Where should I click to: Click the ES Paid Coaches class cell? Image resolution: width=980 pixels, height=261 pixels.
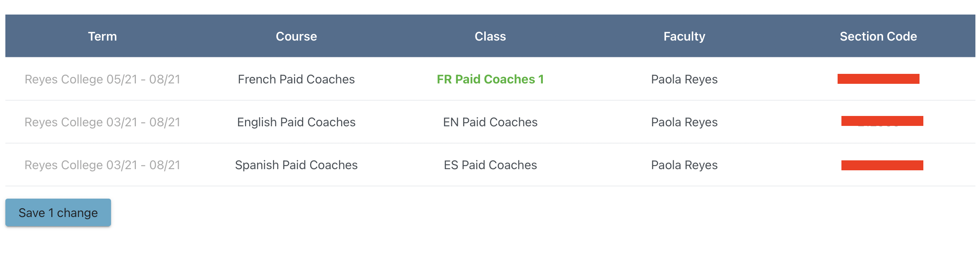(490, 165)
